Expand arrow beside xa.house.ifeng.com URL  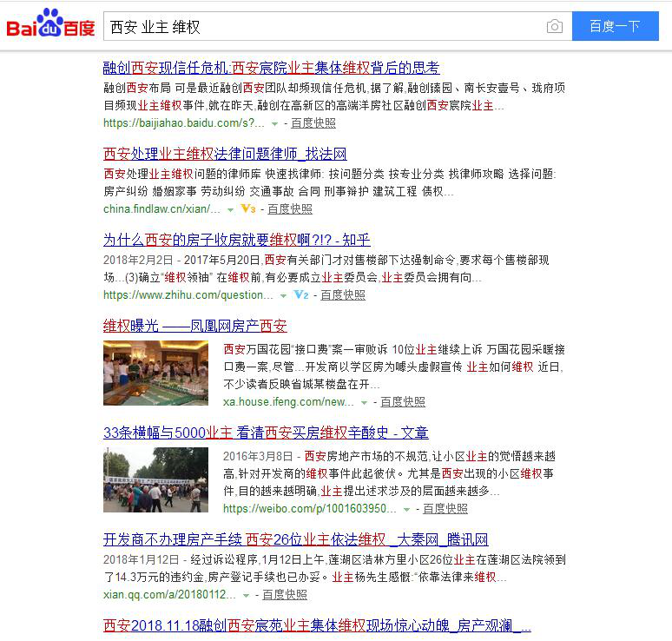click(x=365, y=402)
